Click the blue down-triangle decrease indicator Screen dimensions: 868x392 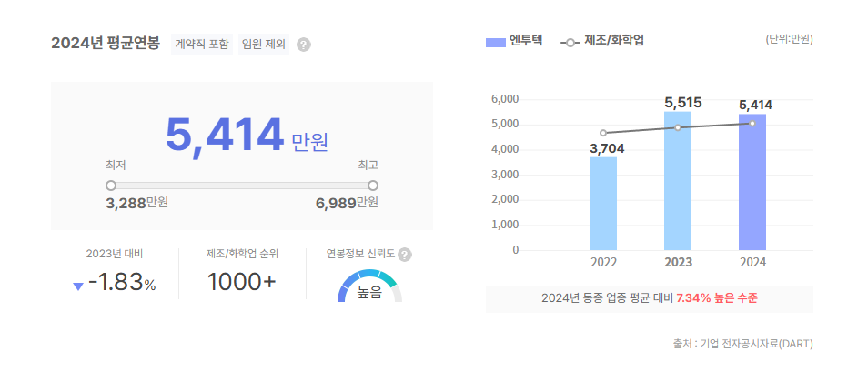click(x=78, y=286)
